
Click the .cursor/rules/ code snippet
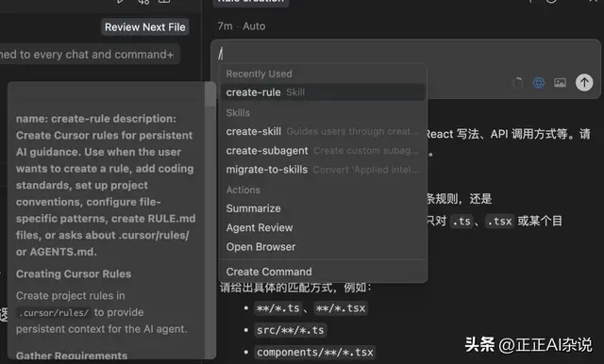pos(54,313)
